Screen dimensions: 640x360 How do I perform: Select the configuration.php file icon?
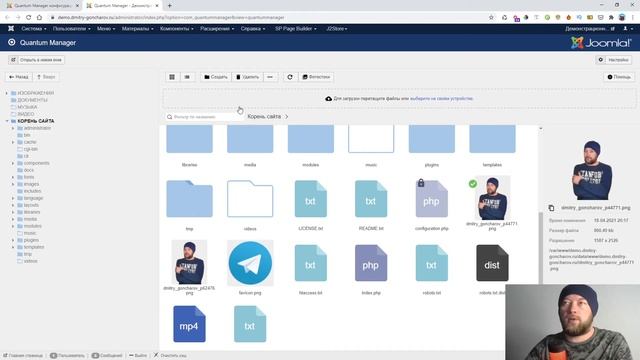(431, 199)
